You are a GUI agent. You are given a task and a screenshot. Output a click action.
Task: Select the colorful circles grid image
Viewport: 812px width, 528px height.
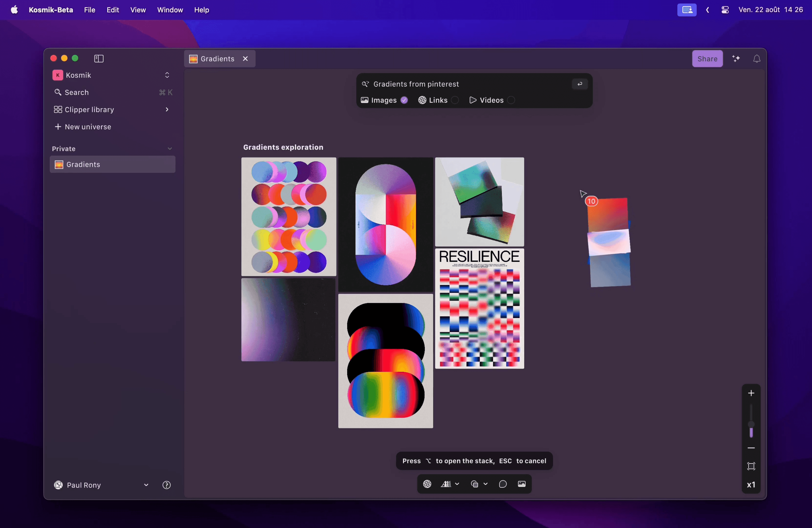tap(289, 217)
